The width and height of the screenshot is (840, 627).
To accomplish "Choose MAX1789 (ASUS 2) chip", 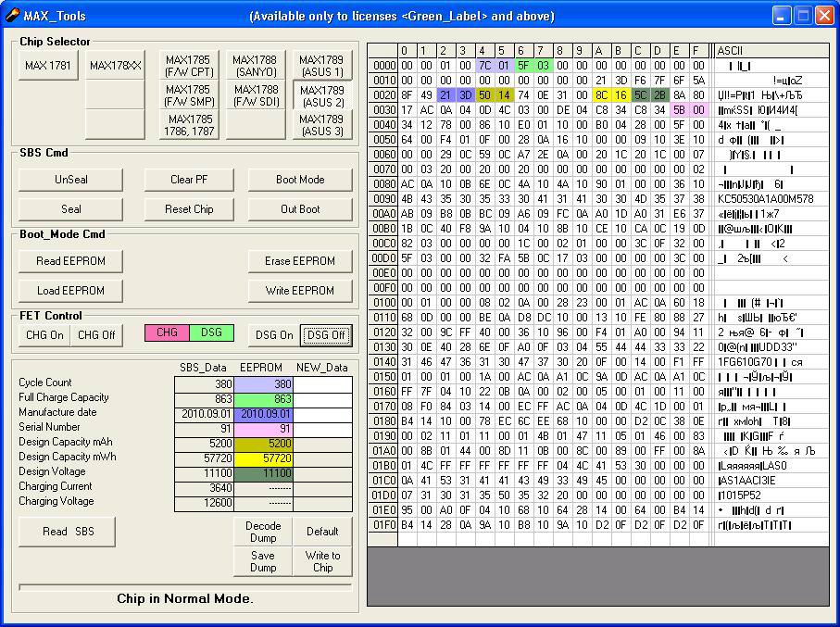I will pyautogui.click(x=322, y=95).
